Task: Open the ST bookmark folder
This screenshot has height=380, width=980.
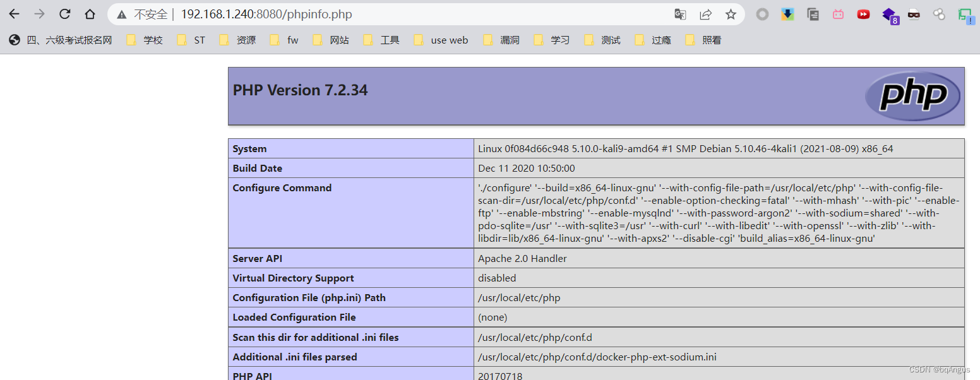Action: [191, 40]
